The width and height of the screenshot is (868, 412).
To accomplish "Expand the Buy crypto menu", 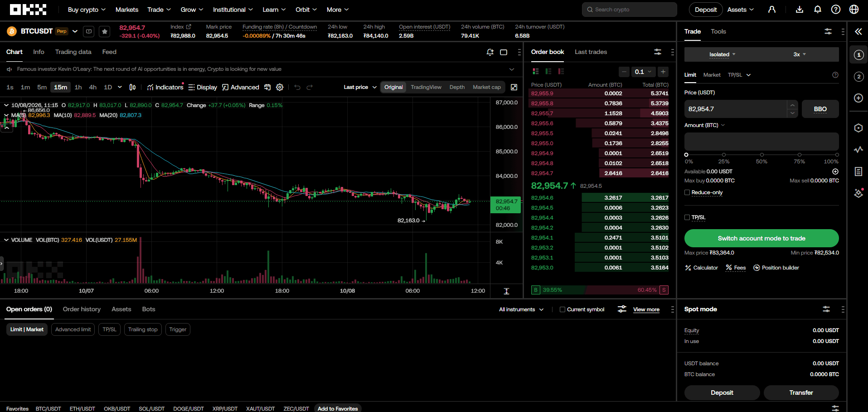I will 87,10.
